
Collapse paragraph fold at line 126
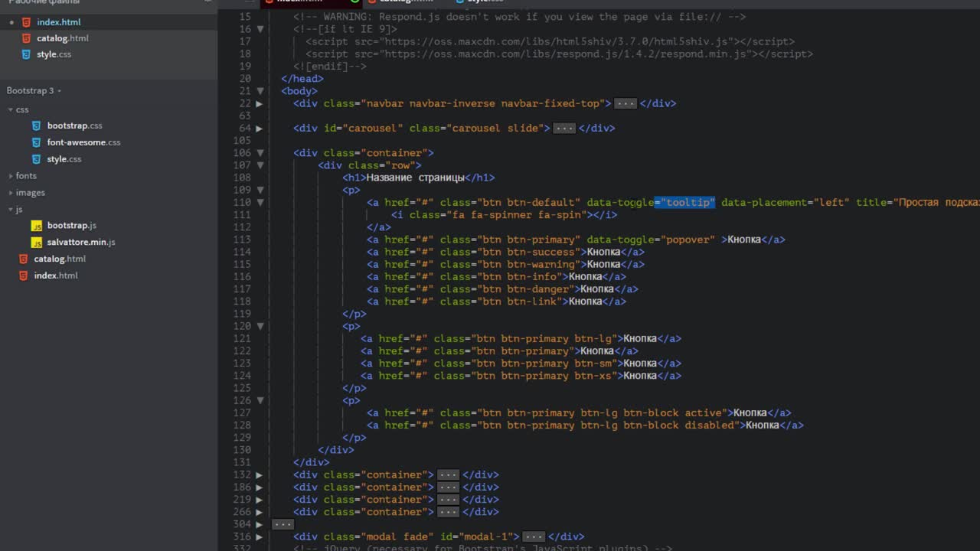(x=260, y=400)
